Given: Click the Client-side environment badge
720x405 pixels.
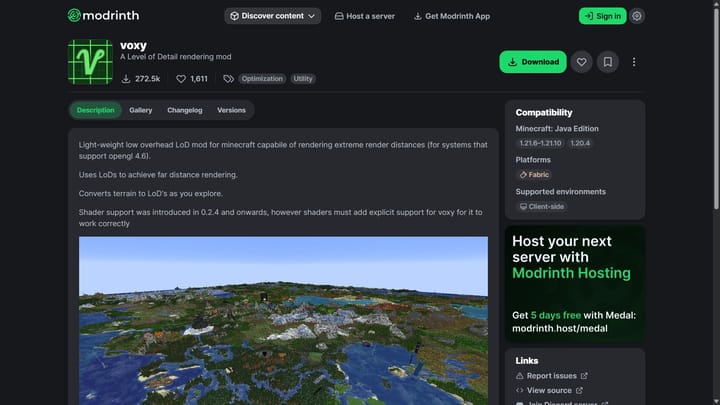Looking at the screenshot, I should [541, 207].
